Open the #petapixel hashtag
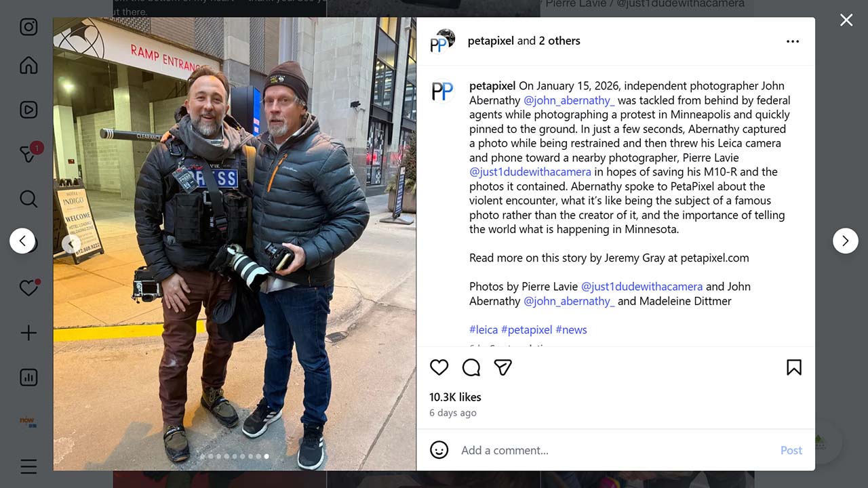Image resolution: width=868 pixels, height=488 pixels. (527, 329)
